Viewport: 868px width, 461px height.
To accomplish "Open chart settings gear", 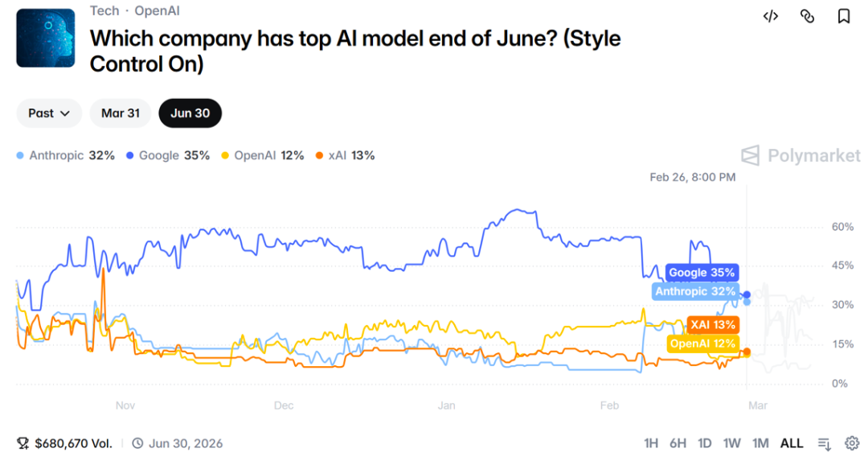I will 852,443.
